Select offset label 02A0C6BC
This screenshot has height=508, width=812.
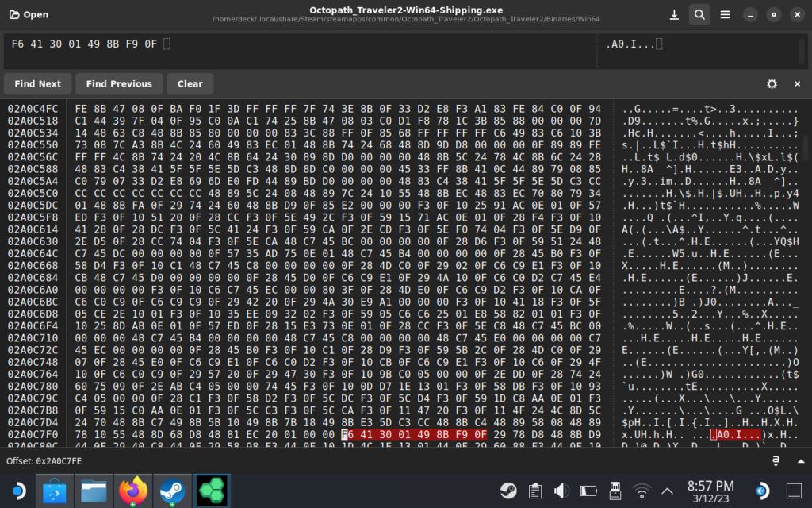pyautogui.click(x=33, y=302)
